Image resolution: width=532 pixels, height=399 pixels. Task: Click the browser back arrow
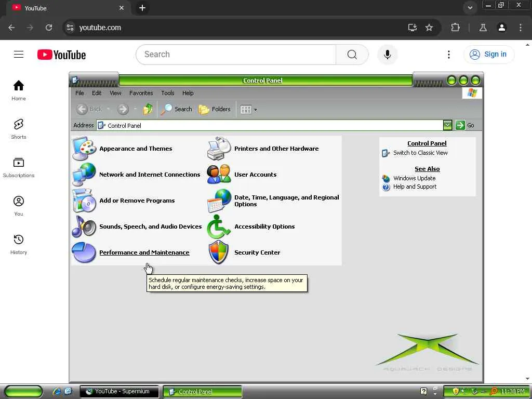[11, 28]
